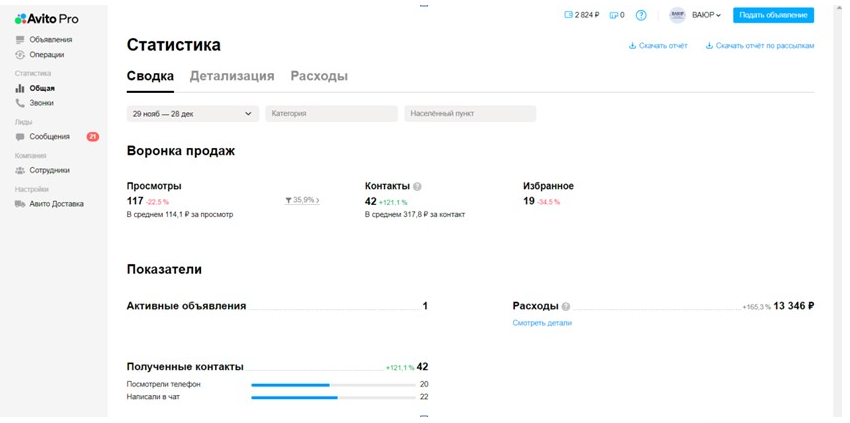
Task: Click the info icon next to Контакты
Action: pos(417,187)
